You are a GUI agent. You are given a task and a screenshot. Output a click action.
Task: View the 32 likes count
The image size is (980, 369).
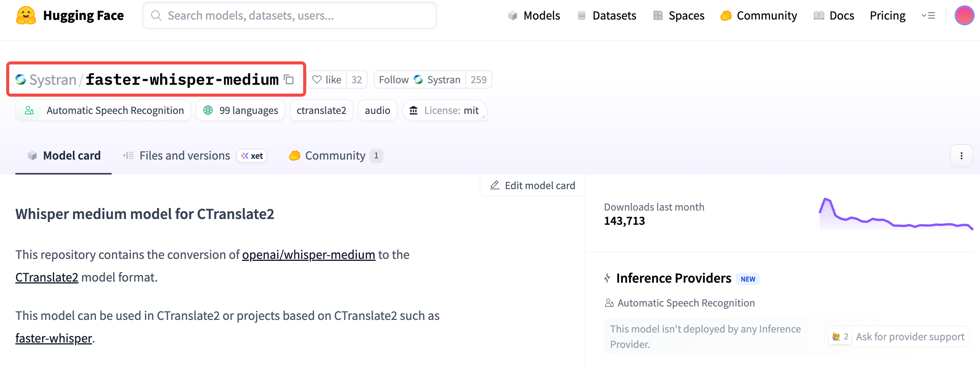click(356, 79)
